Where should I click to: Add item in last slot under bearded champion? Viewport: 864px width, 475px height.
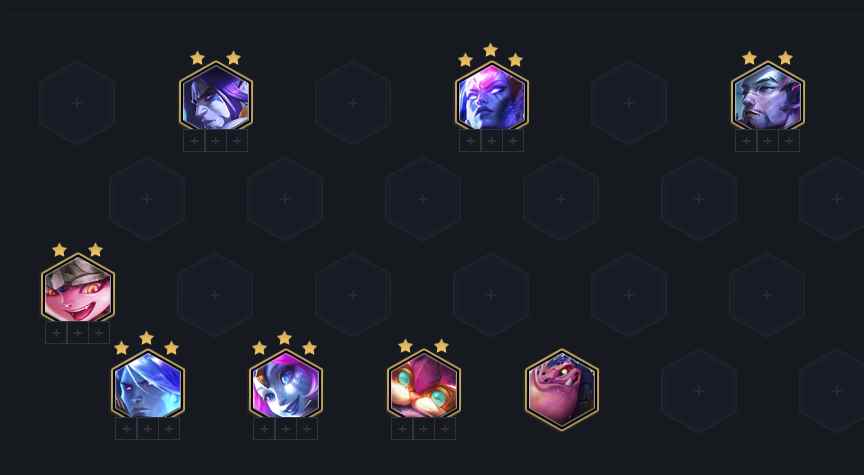pos(789,141)
